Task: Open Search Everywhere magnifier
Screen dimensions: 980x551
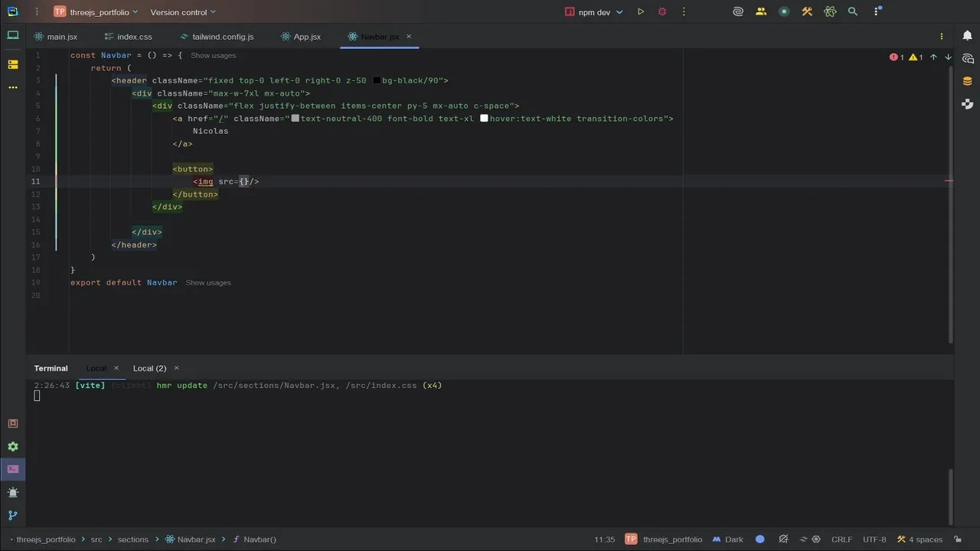Action: [x=853, y=12]
